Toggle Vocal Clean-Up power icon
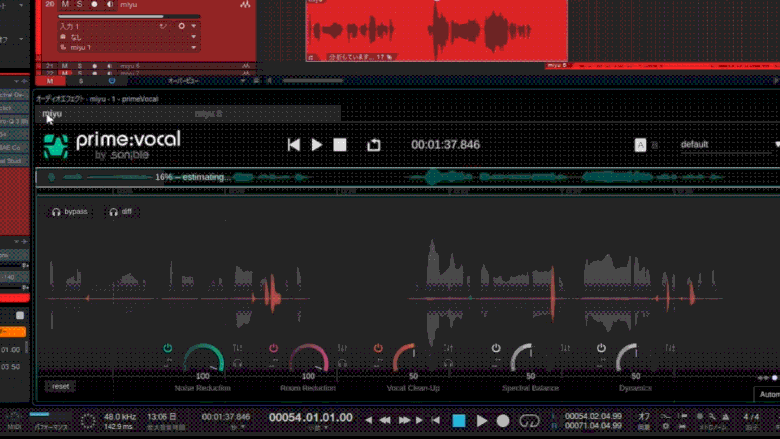This screenshot has width=780, height=439. click(x=378, y=348)
